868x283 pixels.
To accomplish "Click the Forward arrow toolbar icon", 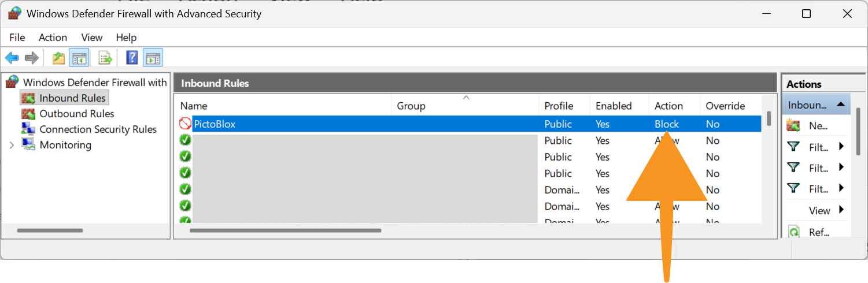I will (32, 58).
